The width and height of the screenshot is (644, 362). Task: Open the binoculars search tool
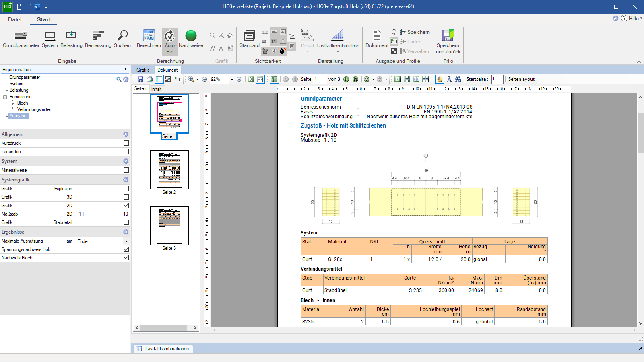[x=458, y=79]
